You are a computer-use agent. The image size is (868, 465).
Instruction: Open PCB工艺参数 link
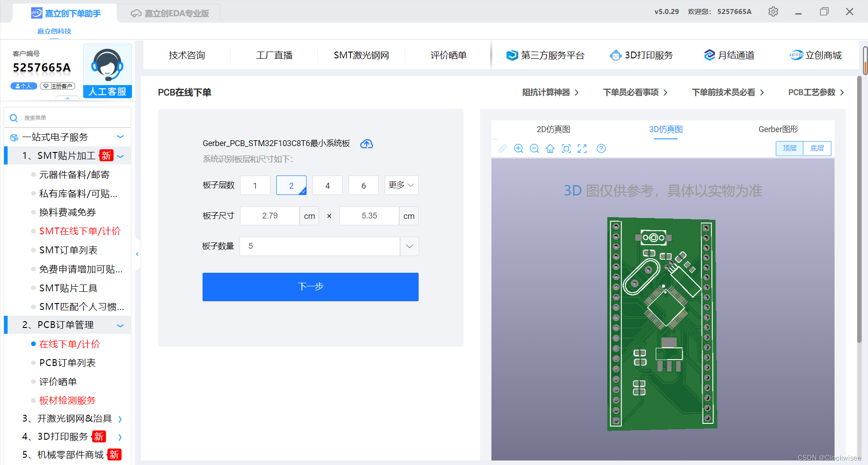click(816, 92)
